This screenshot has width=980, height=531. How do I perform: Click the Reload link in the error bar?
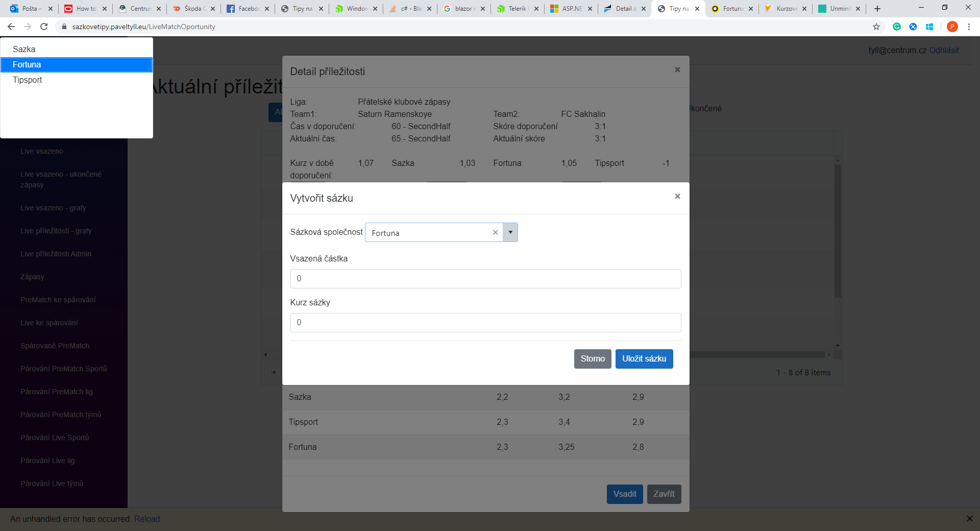[x=147, y=519]
